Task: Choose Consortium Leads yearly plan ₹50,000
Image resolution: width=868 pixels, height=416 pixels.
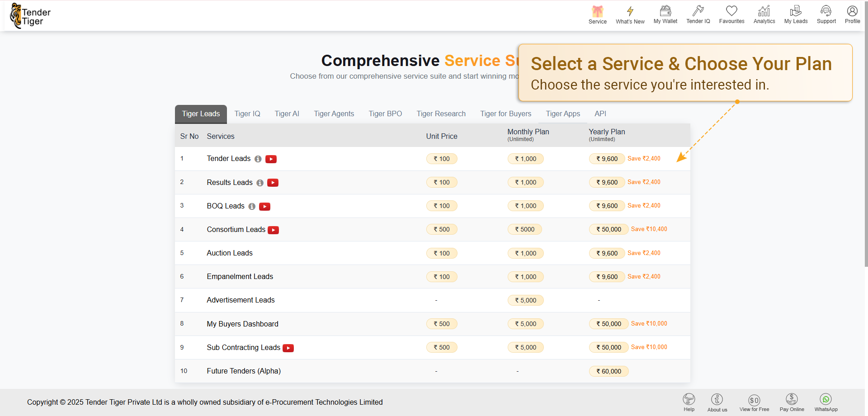Action: point(608,230)
